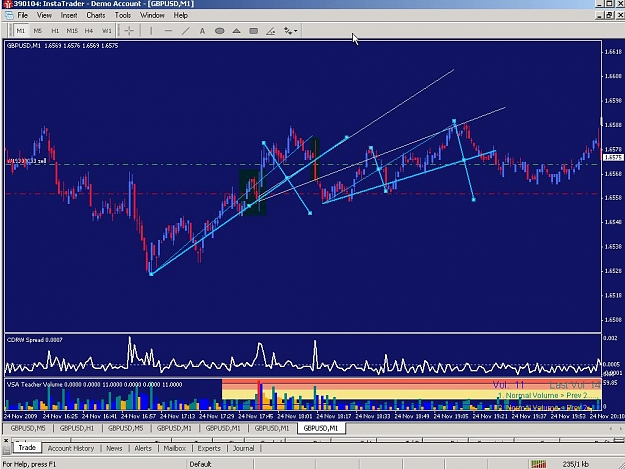Click the GBPUSD,M1 chart header text
This screenshot has width=625, height=469.
pos(63,46)
